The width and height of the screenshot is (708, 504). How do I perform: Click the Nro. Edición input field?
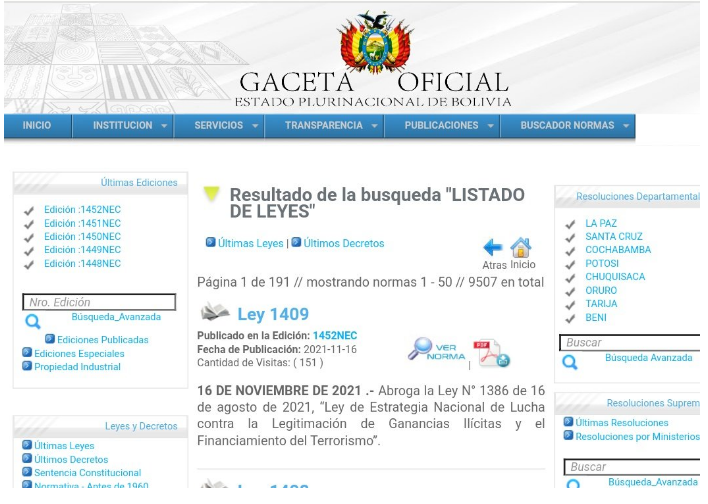pos(99,302)
